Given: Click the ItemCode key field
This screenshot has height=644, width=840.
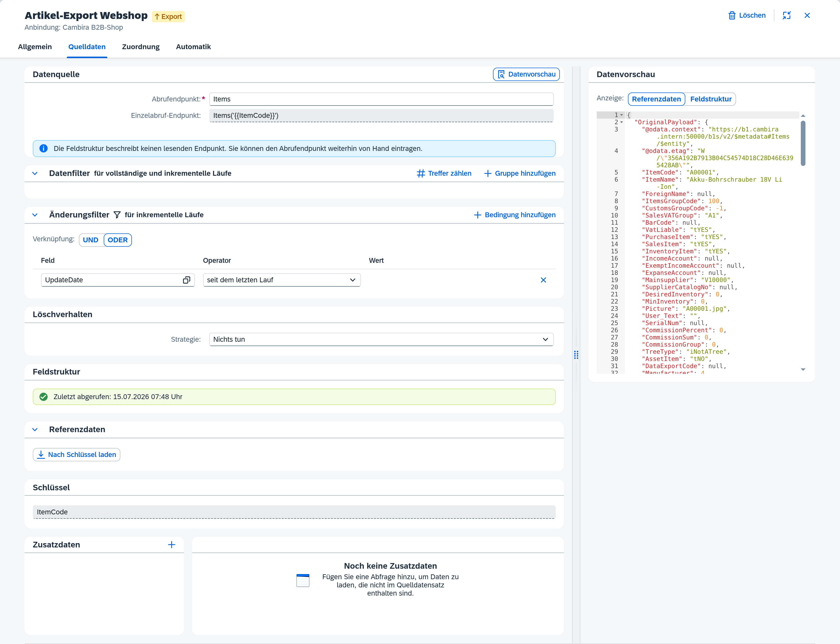Looking at the screenshot, I should click(x=294, y=512).
